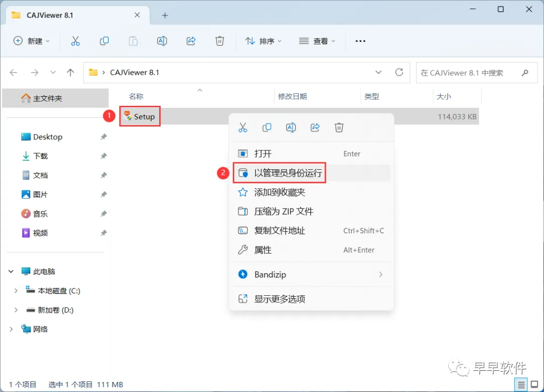Go forward with the right arrow button

click(x=34, y=73)
